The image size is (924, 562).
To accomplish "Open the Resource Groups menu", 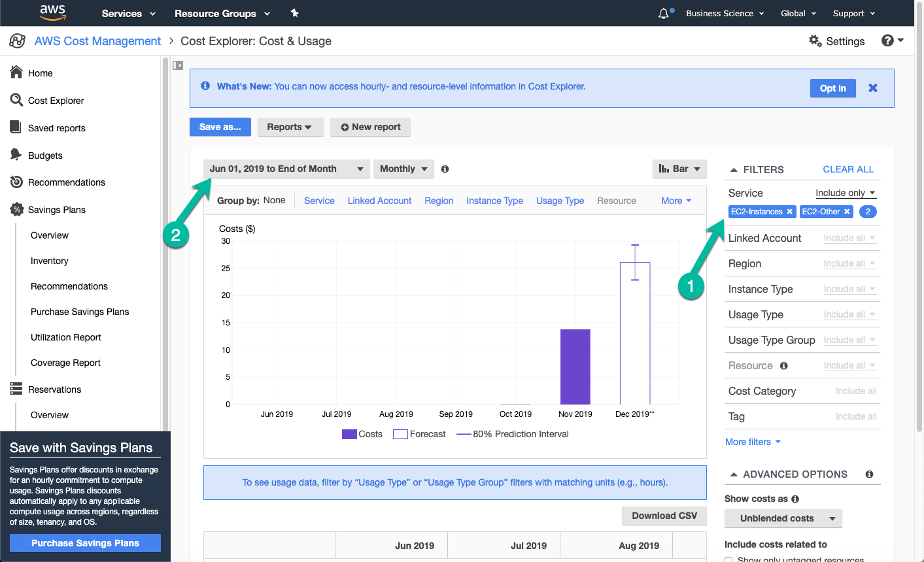I will pyautogui.click(x=222, y=13).
